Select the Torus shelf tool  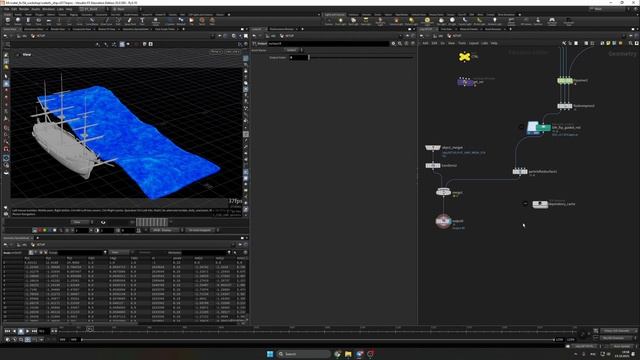[38, 21]
